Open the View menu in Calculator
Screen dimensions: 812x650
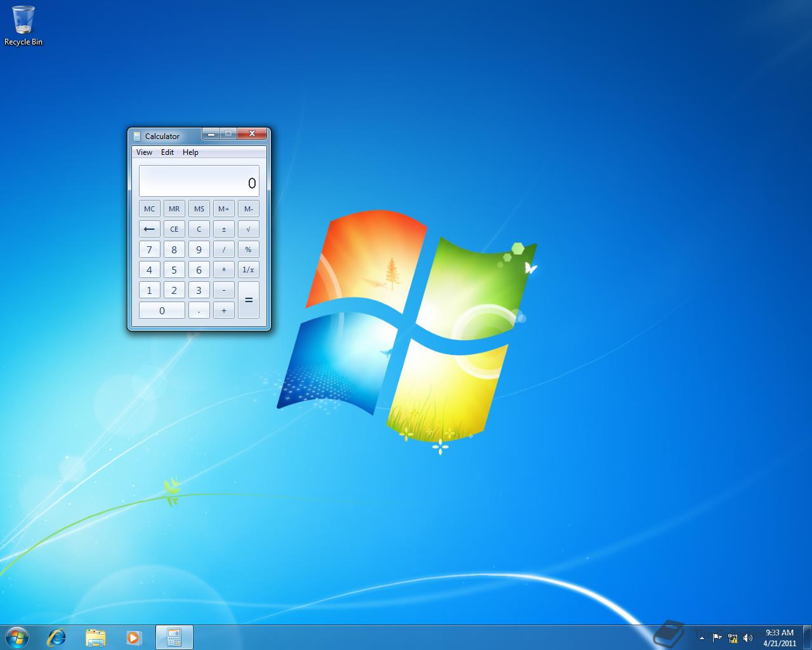tap(144, 152)
